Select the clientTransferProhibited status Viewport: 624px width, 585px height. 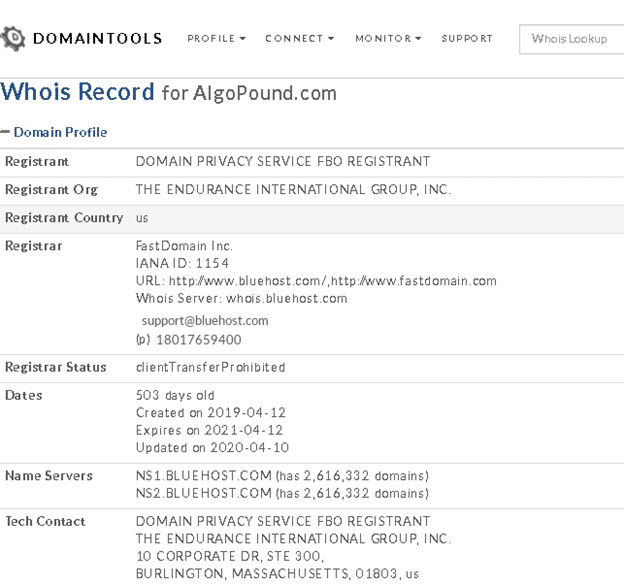211,367
